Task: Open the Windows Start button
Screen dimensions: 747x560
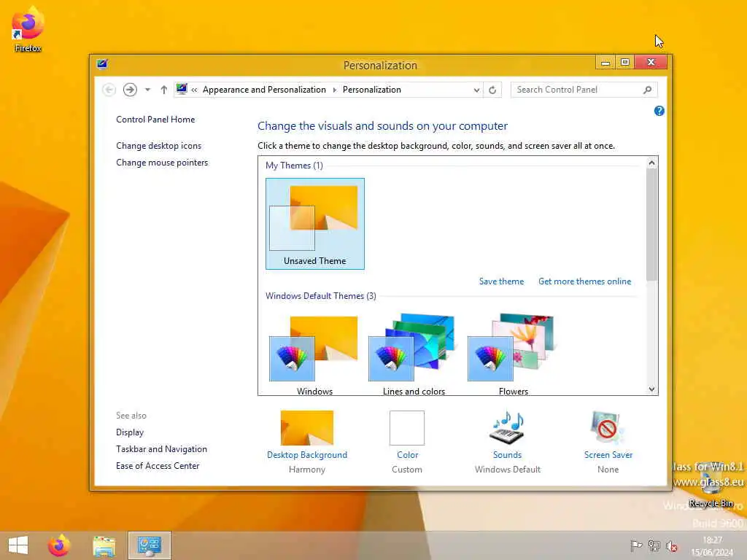Action: click(x=18, y=545)
